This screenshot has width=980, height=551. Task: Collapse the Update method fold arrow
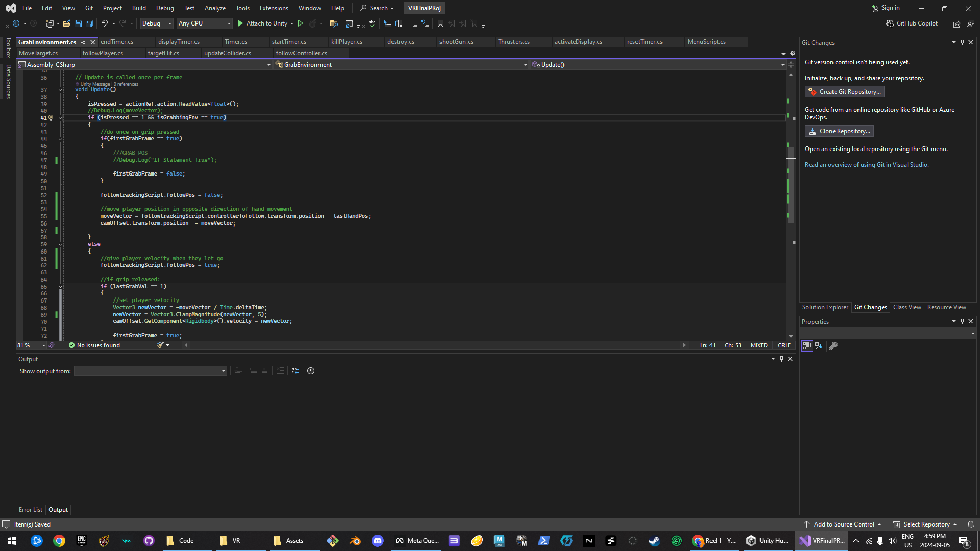tap(60, 90)
